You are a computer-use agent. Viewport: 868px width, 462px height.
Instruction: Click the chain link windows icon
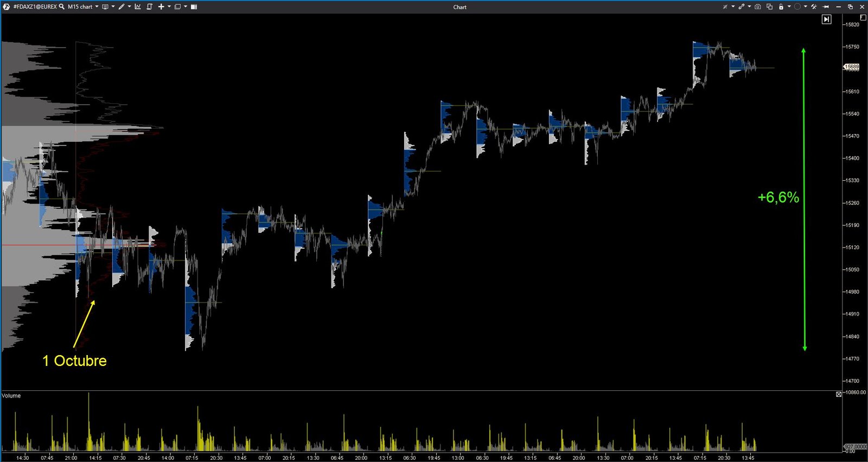742,7
